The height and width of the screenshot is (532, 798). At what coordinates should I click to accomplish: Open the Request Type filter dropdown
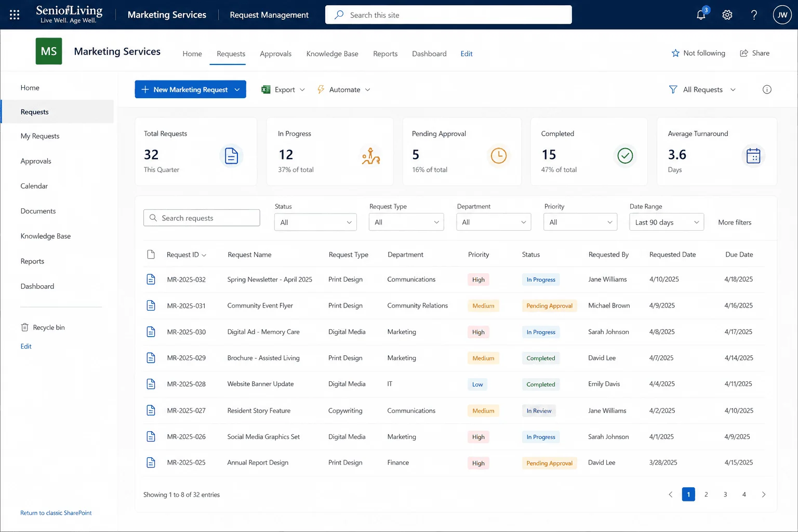coord(406,222)
